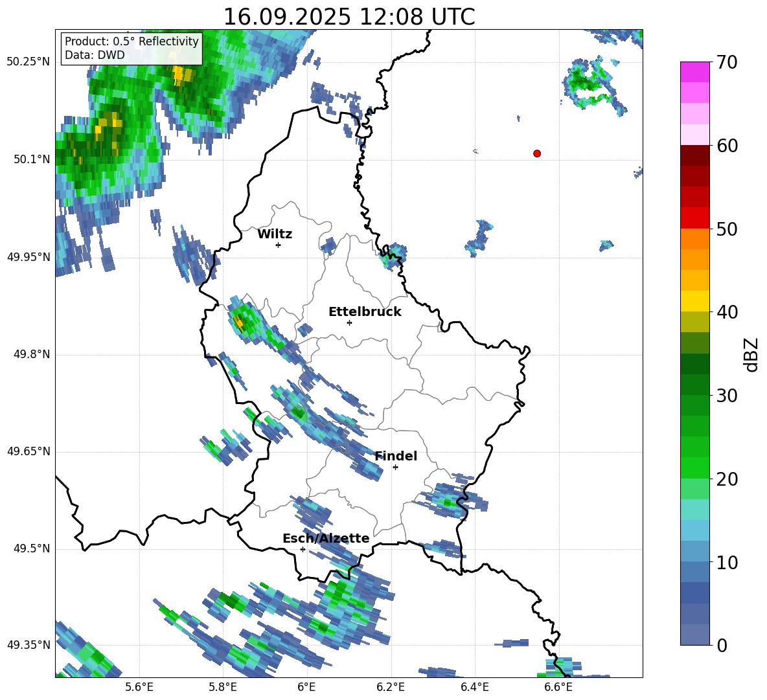
Task: Click the magenta top segment of colorbar
Action: point(694,72)
